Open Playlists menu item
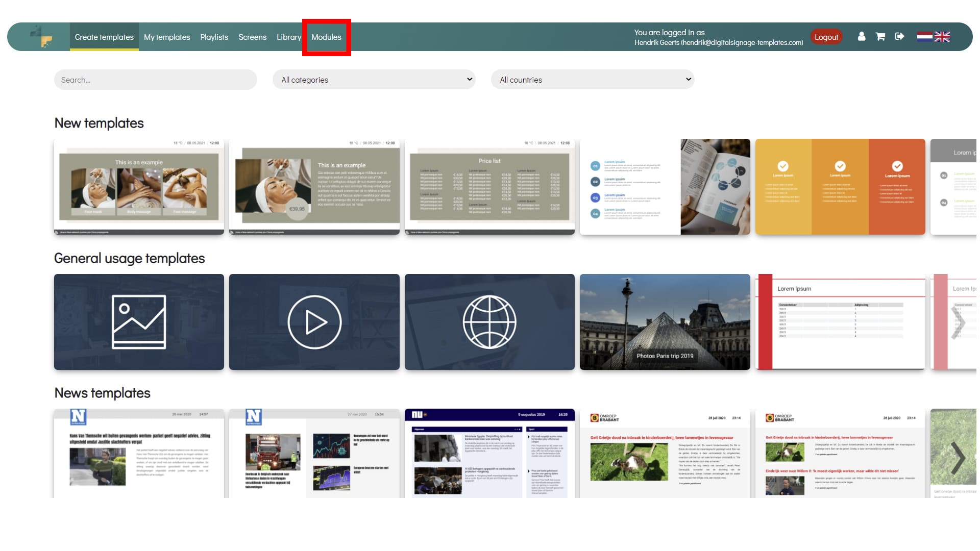Screen dimensions: 980x551 (x=214, y=37)
